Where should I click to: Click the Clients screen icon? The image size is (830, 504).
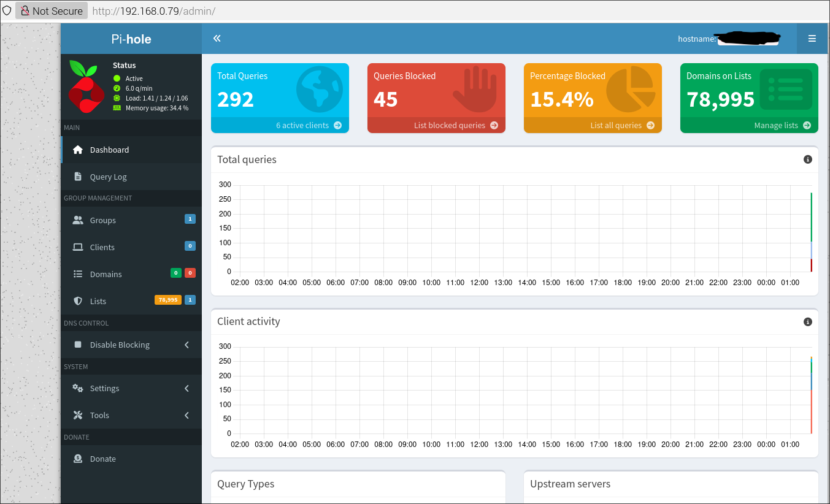(x=77, y=246)
